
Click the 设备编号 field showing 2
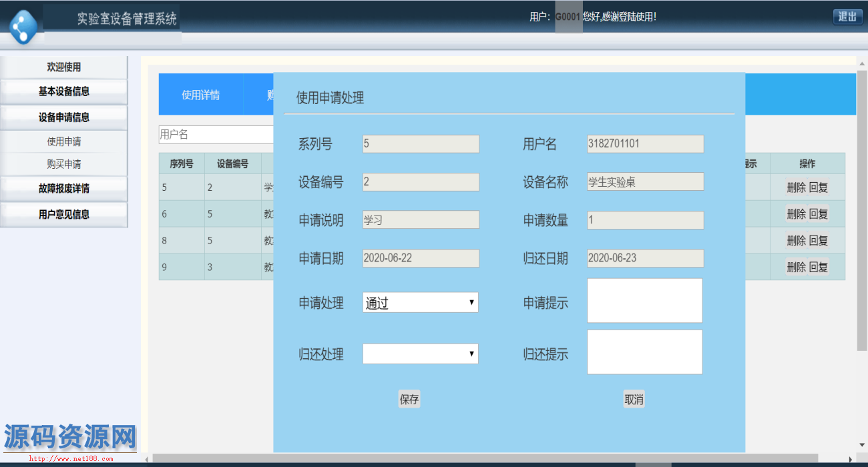(421, 182)
